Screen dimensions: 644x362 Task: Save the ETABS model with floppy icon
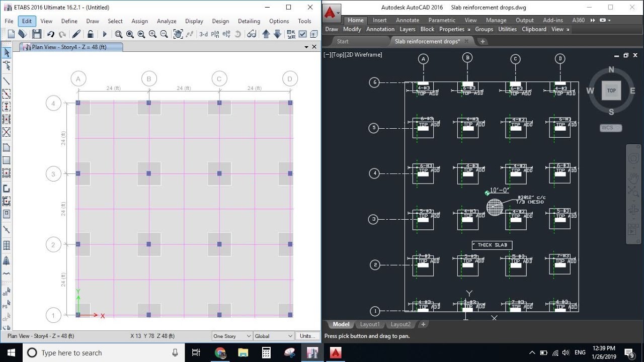click(37, 34)
